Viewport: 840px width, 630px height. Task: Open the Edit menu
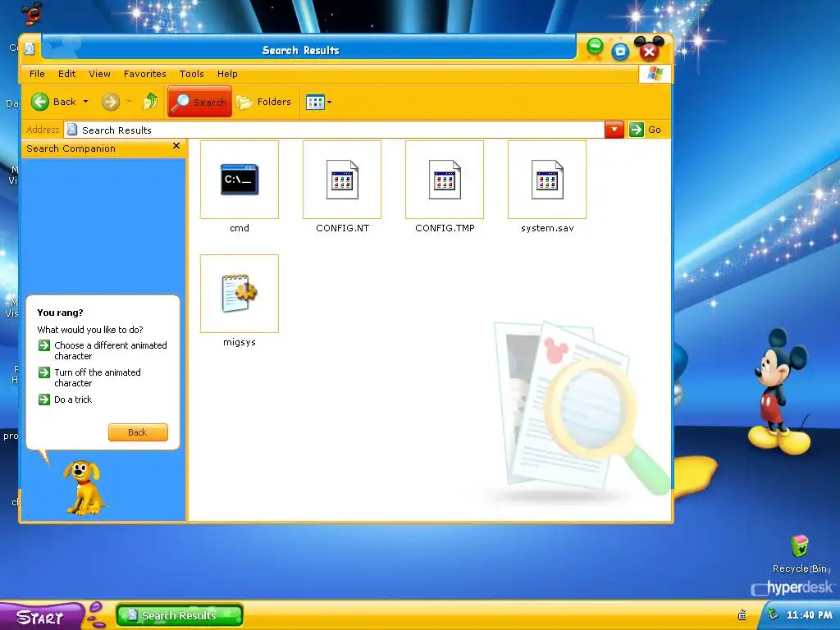(67, 74)
